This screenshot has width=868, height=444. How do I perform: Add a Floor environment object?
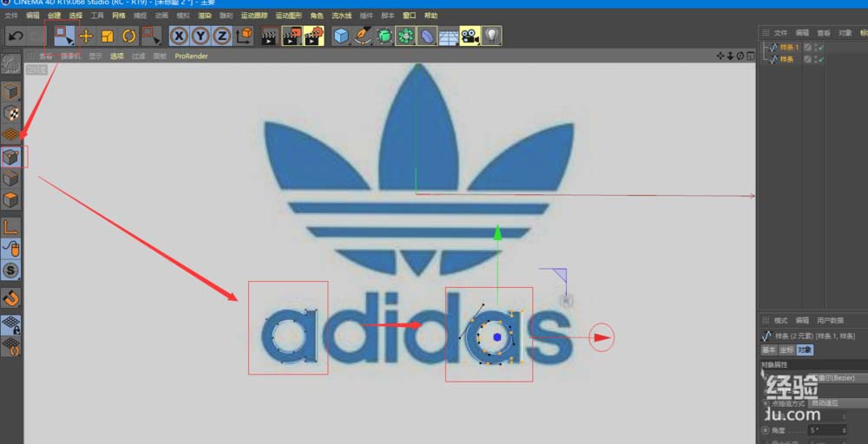pyautogui.click(x=449, y=37)
